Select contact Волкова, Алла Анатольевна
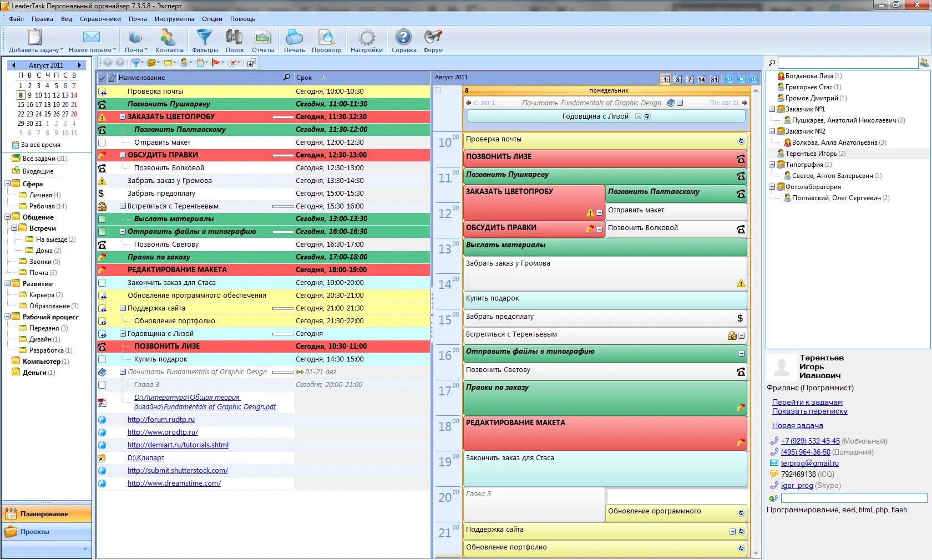This screenshot has width=932, height=560. [x=834, y=142]
